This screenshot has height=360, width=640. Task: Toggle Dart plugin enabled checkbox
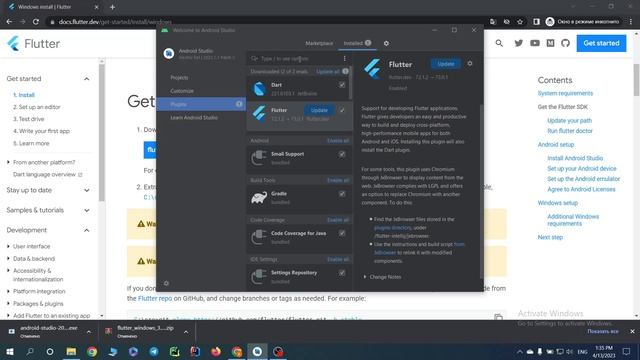click(342, 85)
